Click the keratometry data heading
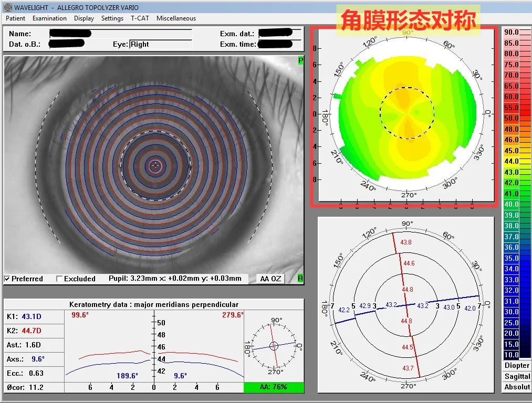532x403 pixels. click(x=154, y=304)
